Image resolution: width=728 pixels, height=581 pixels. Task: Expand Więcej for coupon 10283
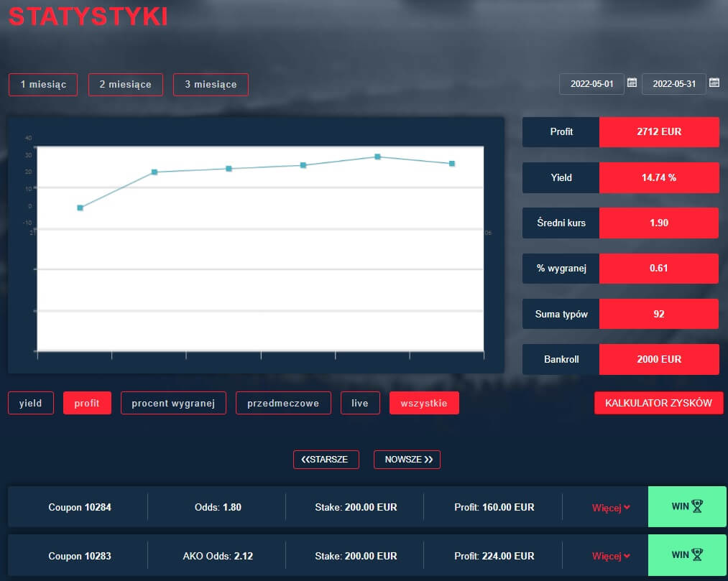tap(610, 556)
